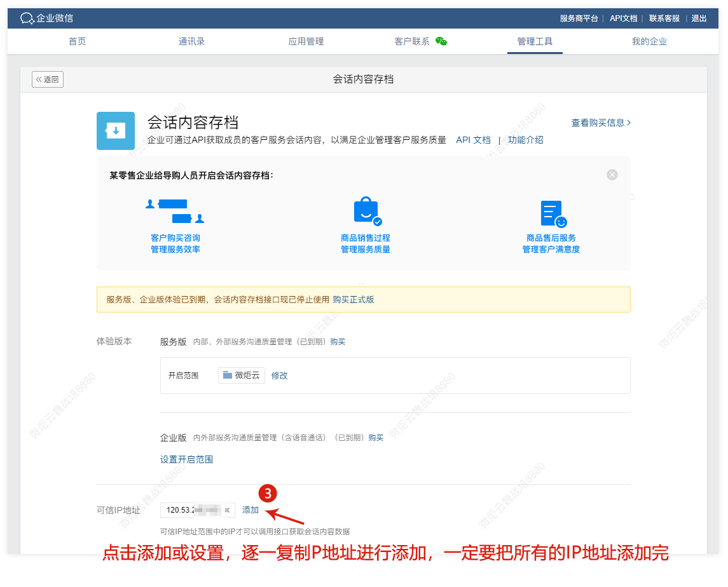Open the 首页 tab
Image resolution: width=728 pixels, height=587 pixels.
click(x=77, y=41)
